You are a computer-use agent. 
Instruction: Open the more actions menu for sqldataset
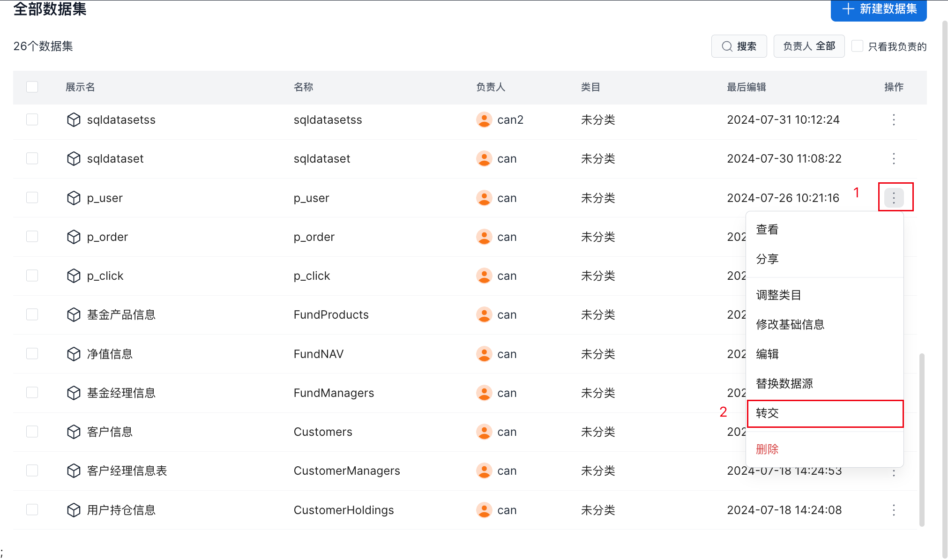point(894,159)
